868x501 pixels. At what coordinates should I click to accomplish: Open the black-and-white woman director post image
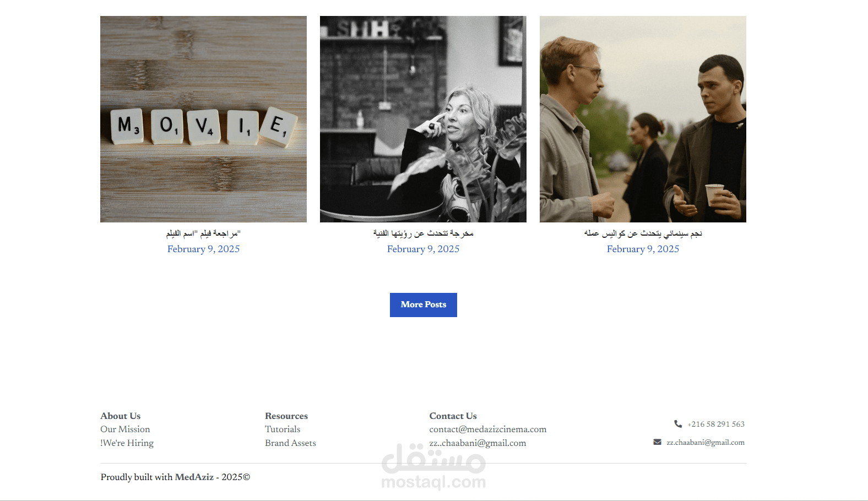coord(423,119)
